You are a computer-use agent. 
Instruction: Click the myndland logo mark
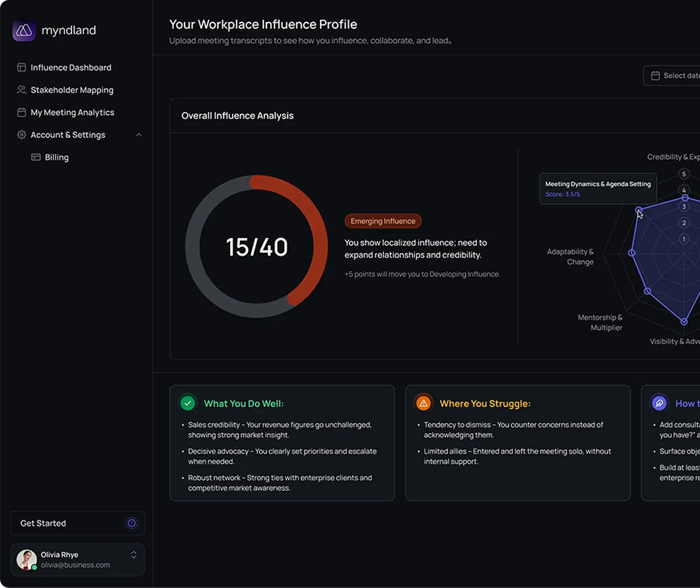point(24,30)
